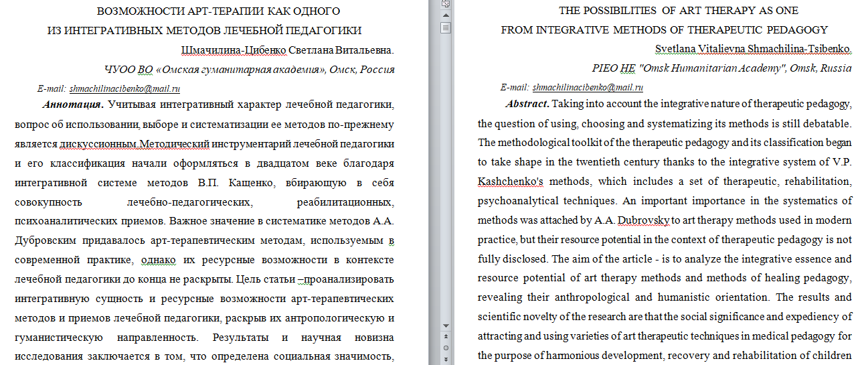This screenshot has height=365, width=868.
Task: Click the scroll up arrow on the vertical scrollbar
Action: (446, 16)
